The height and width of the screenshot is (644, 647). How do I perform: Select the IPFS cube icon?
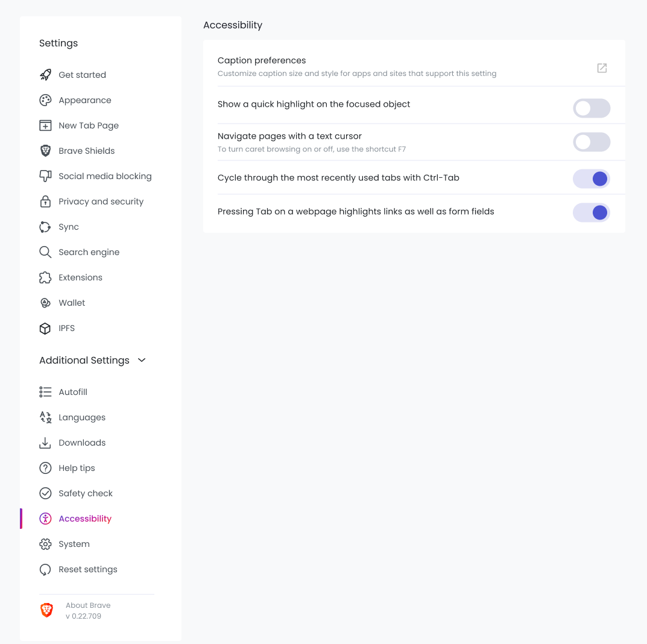[x=45, y=327]
